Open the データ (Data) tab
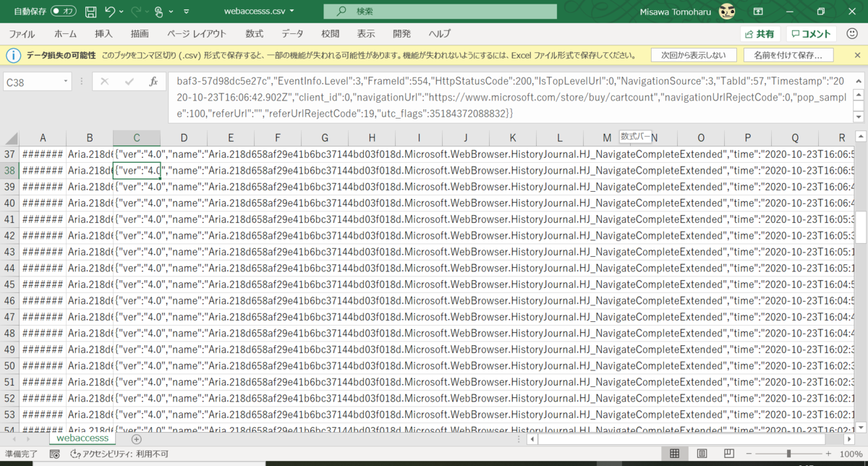 [292, 34]
